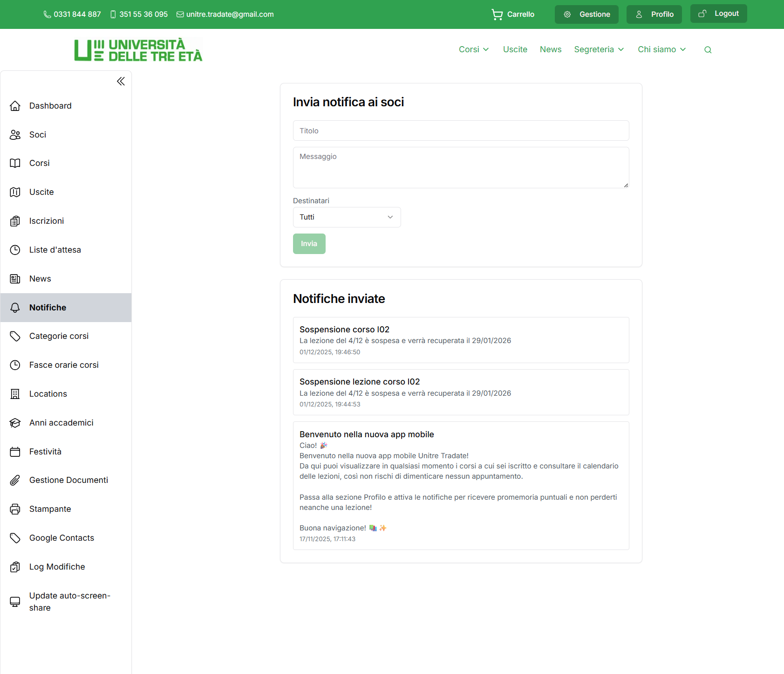Open Liste d'attesa clock icon
This screenshot has height=674, width=784.
pyautogui.click(x=15, y=250)
